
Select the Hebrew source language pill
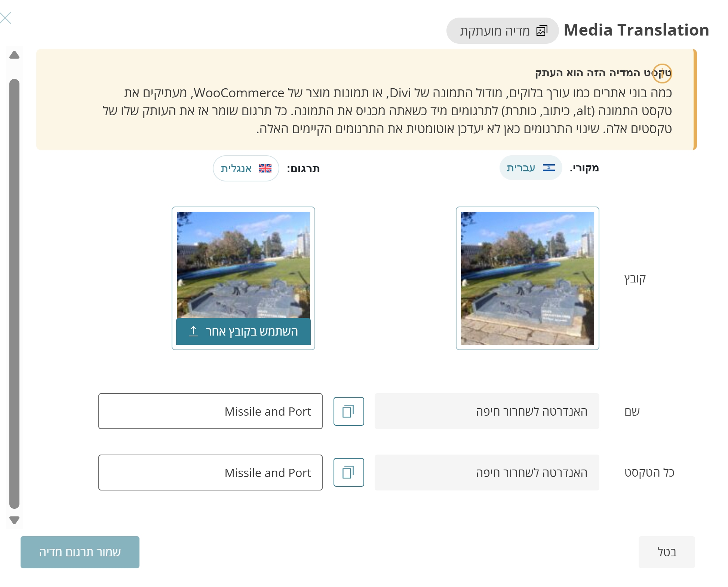point(530,168)
